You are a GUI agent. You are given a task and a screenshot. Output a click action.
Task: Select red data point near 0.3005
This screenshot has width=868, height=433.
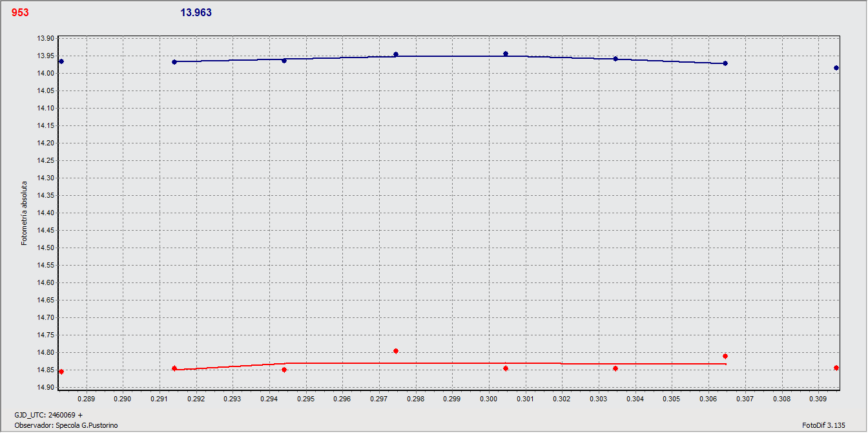click(x=506, y=368)
